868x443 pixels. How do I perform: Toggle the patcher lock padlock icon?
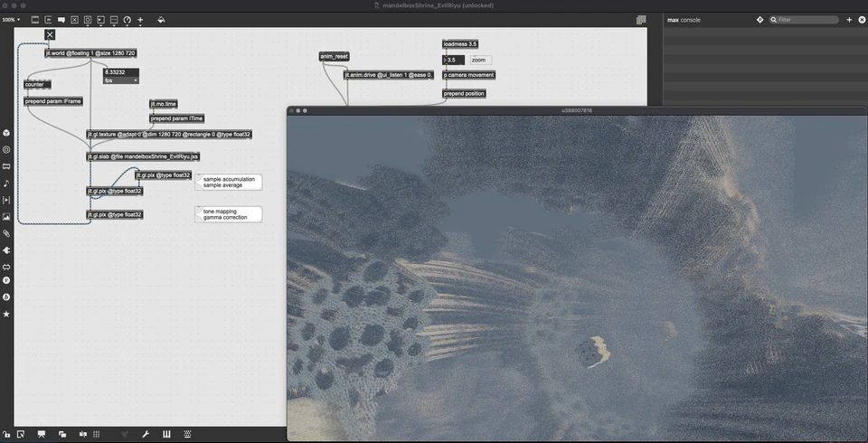[x=6, y=434]
